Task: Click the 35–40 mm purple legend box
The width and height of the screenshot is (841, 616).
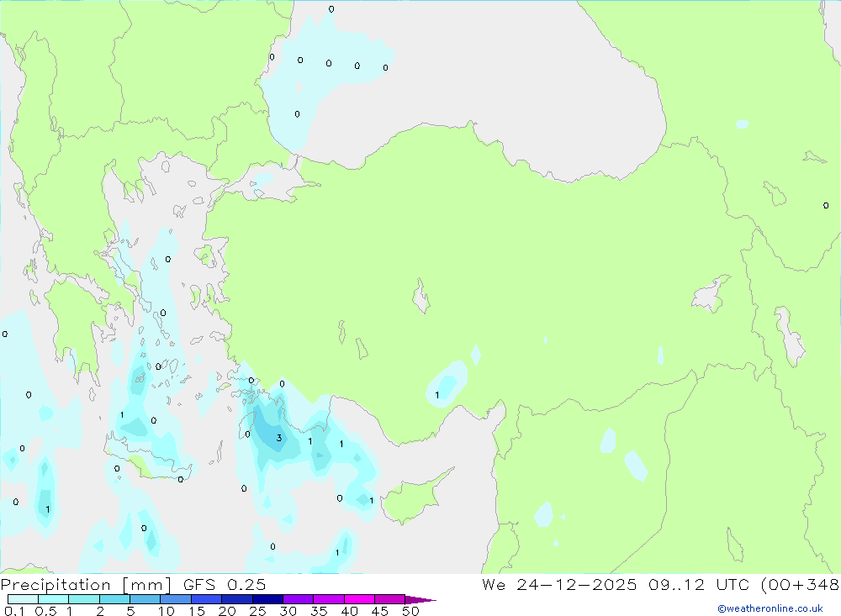Action: (x=328, y=599)
